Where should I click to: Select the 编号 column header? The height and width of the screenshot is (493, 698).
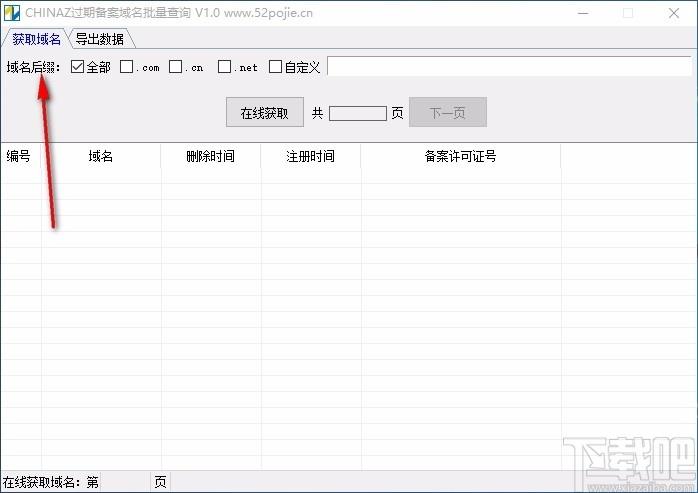pos(20,156)
